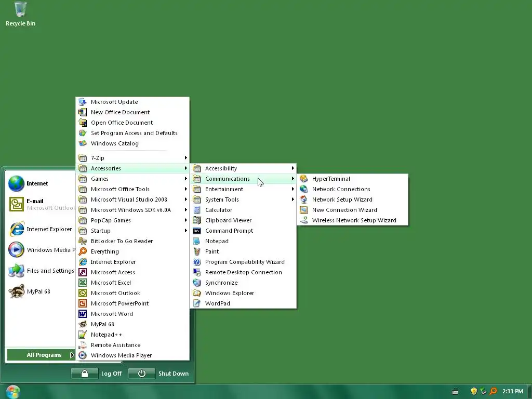Click the 2:33 PM taskbar clock

513,391
